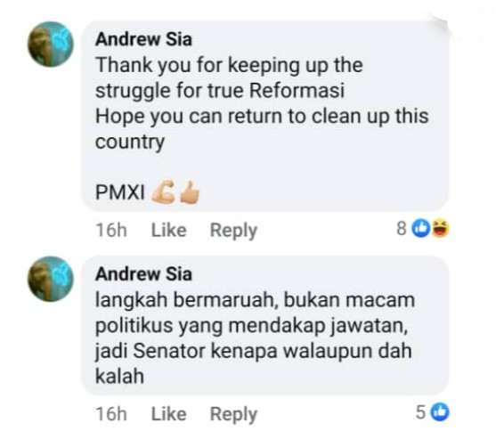
Task: Open the 16h timestamp of the second comment
Action: point(111,414)
